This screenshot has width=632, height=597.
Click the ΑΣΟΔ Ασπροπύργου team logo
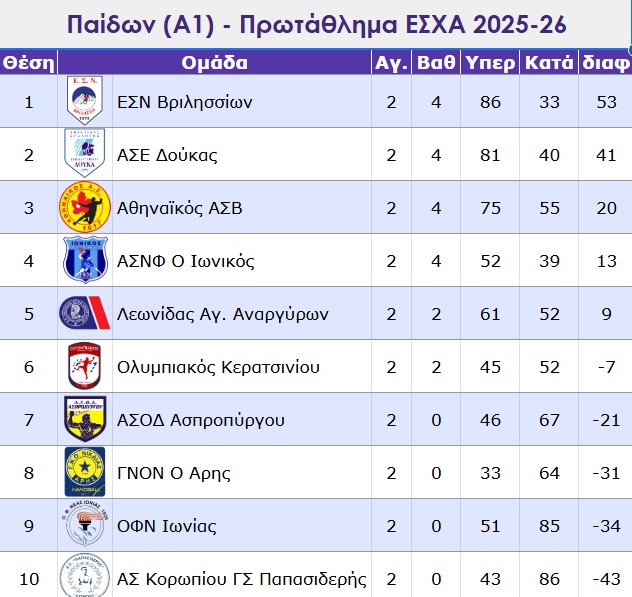point(85,420)
